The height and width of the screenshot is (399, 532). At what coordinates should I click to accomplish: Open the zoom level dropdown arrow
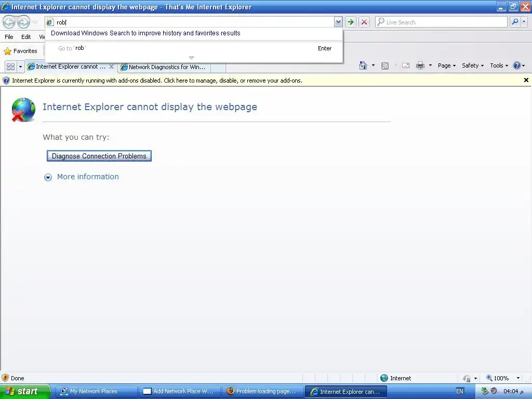pos(518,378)
